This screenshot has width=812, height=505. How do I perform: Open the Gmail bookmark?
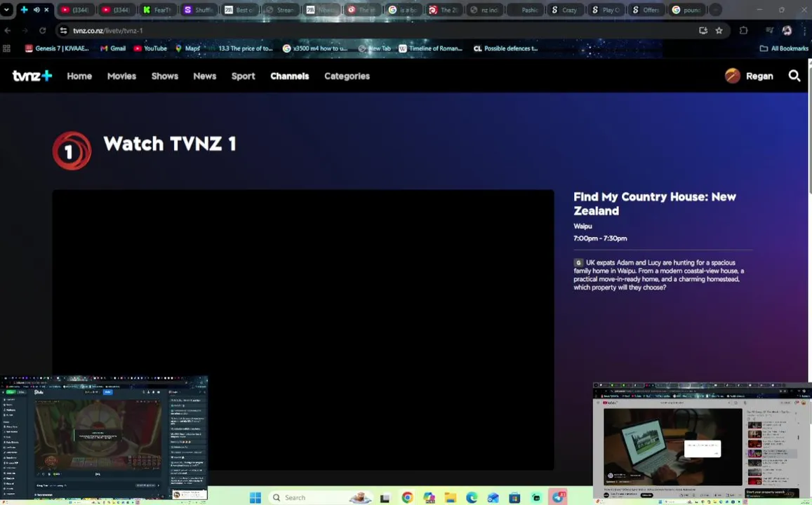click(113, 48)
